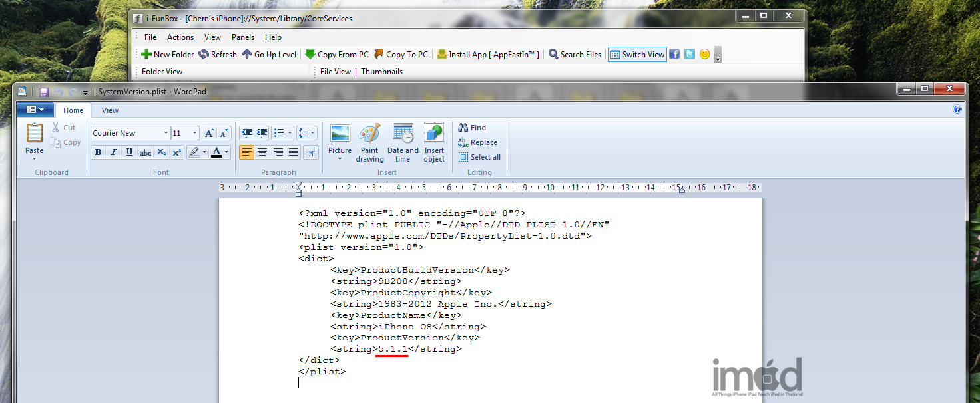This screenshot has width=980, height=403.
Task: Open the font size dropdown
Action: (194, 133)
